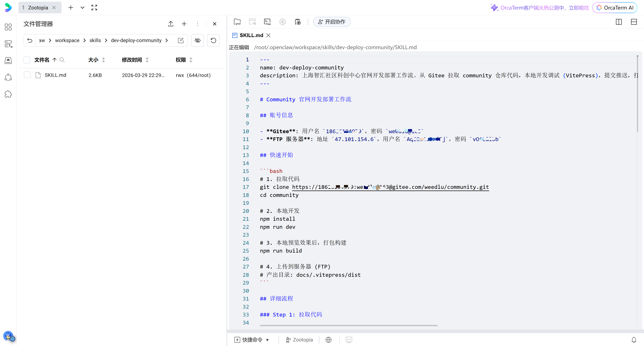
Task: Expand the session tabs dropdown chevron
Action: pyautogui.click(x=82, y=8)
